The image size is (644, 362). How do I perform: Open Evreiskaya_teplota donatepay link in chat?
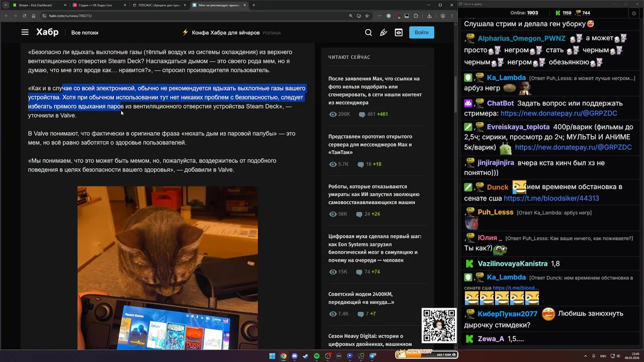pos(573,147)
